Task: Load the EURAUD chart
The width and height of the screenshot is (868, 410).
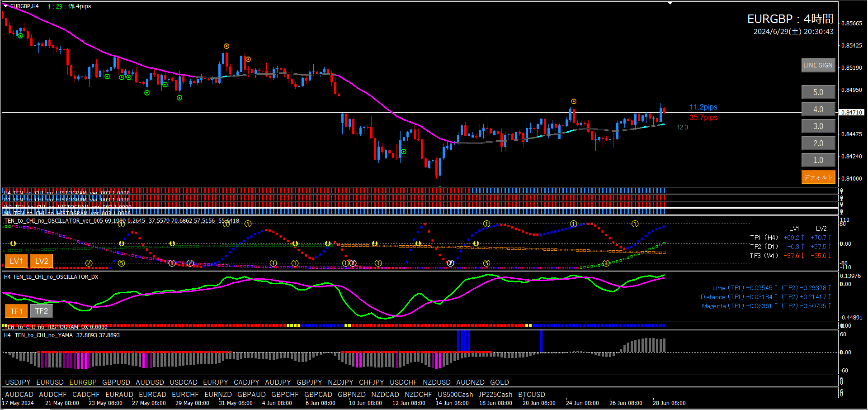Action: 119,395
